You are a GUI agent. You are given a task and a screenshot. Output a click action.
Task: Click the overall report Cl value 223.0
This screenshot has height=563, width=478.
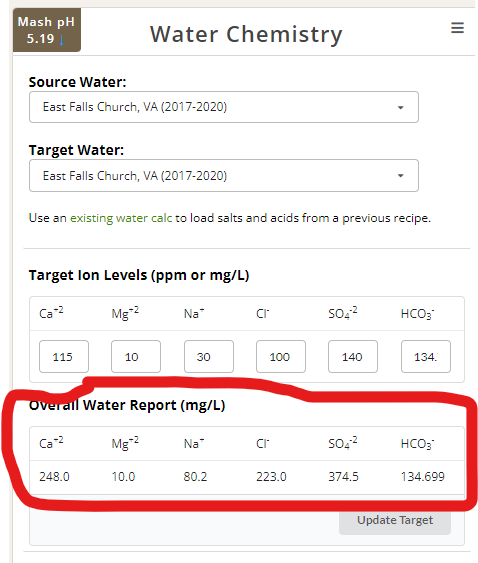click(x=272, y=477)
